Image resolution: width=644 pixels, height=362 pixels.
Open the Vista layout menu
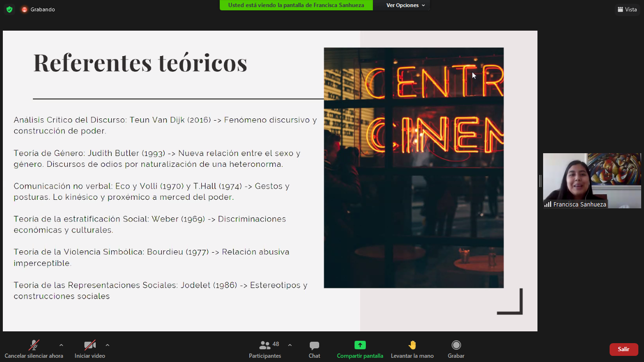click(627, 9)
